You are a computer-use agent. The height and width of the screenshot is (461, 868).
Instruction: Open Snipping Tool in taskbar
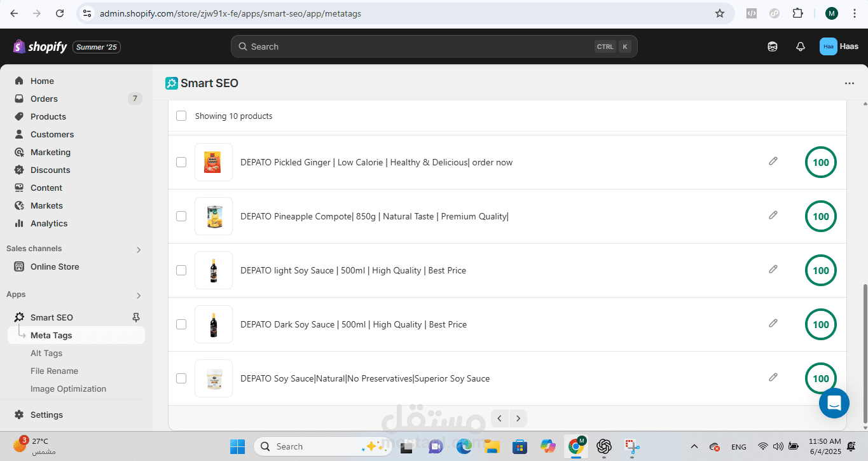[x=631, y=446]
